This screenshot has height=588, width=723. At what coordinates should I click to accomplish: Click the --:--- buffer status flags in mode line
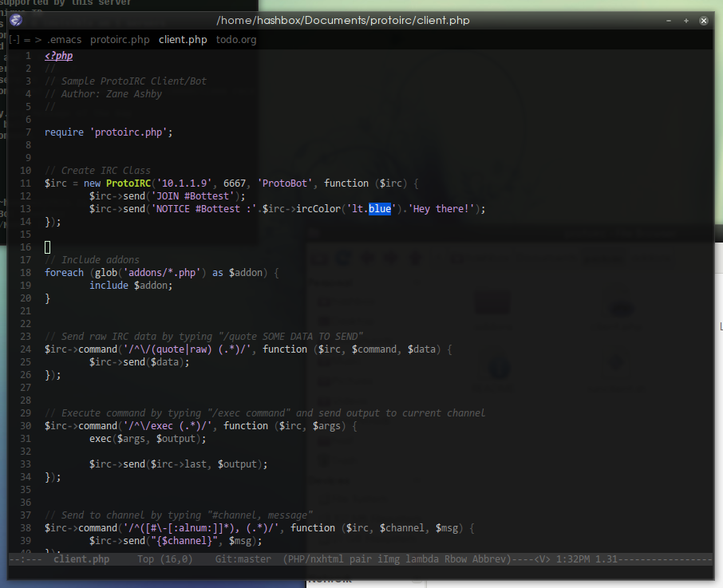click(26, 559)
